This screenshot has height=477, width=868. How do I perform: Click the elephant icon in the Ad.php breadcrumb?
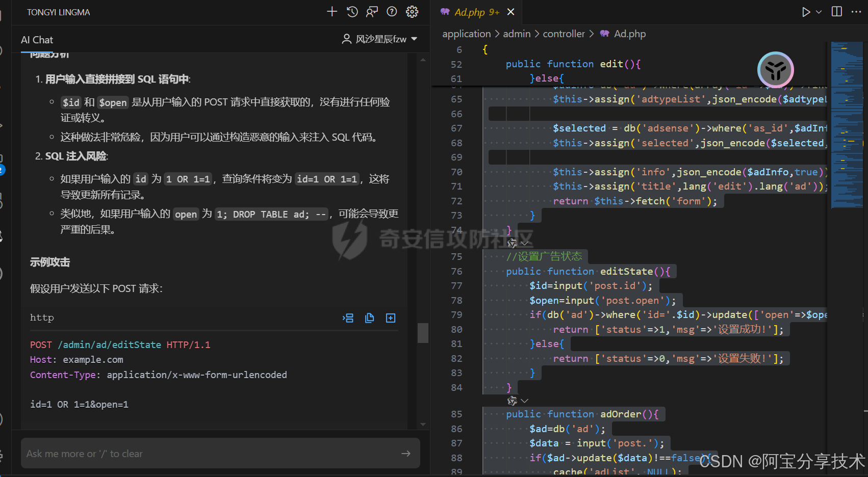point(604,34)
